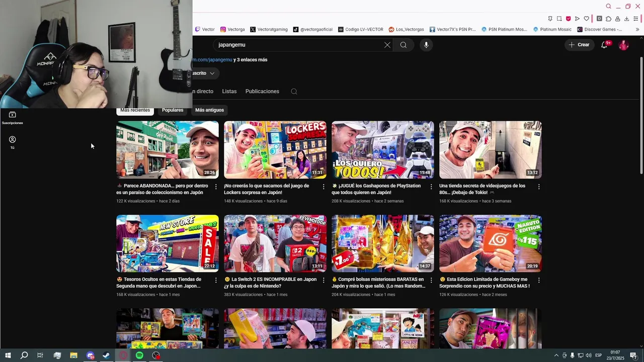Screen dimensions: 644x362
Task: Open the Los_Vectorgas Reddit bookmark
Action: click(406, 29)
